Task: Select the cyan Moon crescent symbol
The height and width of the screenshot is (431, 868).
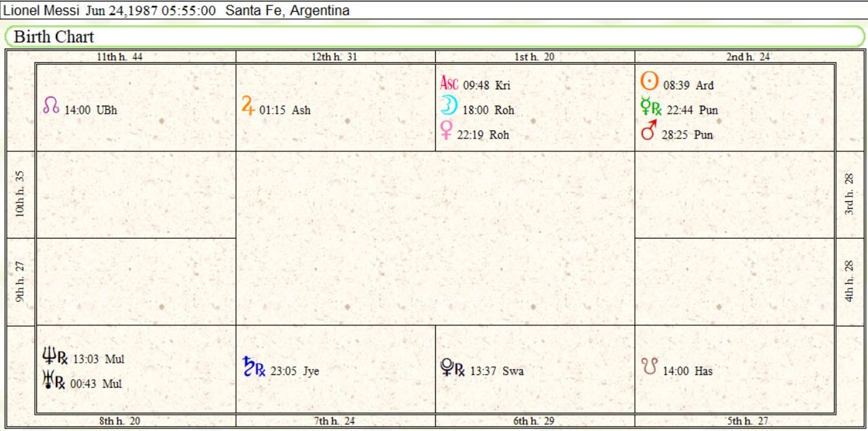Action: [x=449, y=107]
